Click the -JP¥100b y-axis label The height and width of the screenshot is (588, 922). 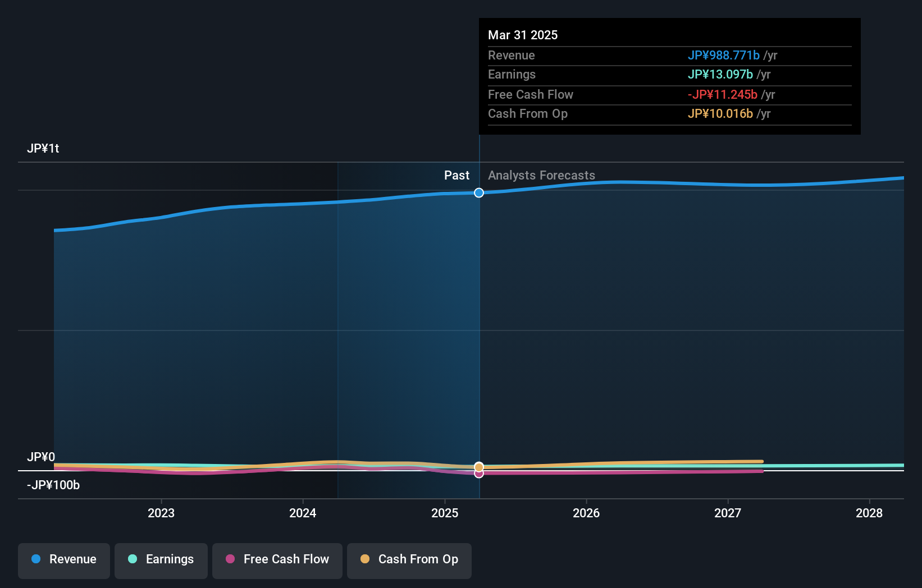[x=53, y=485]
